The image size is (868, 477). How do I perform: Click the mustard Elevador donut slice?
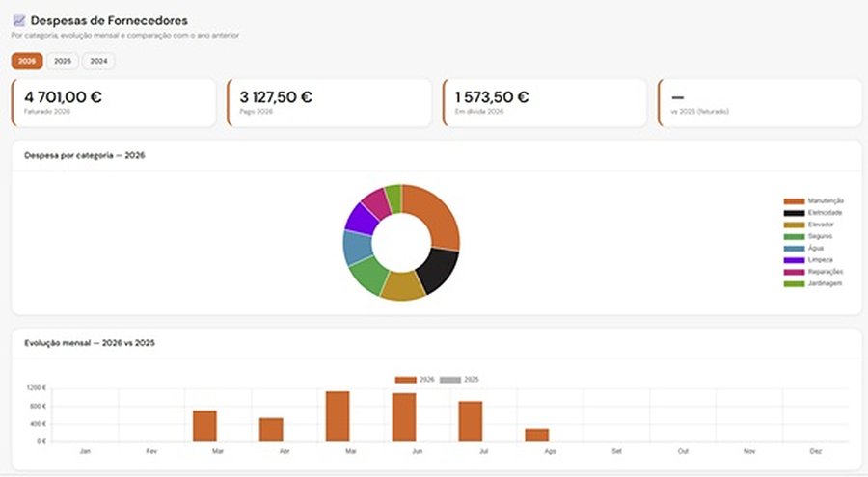pos(402,286)
